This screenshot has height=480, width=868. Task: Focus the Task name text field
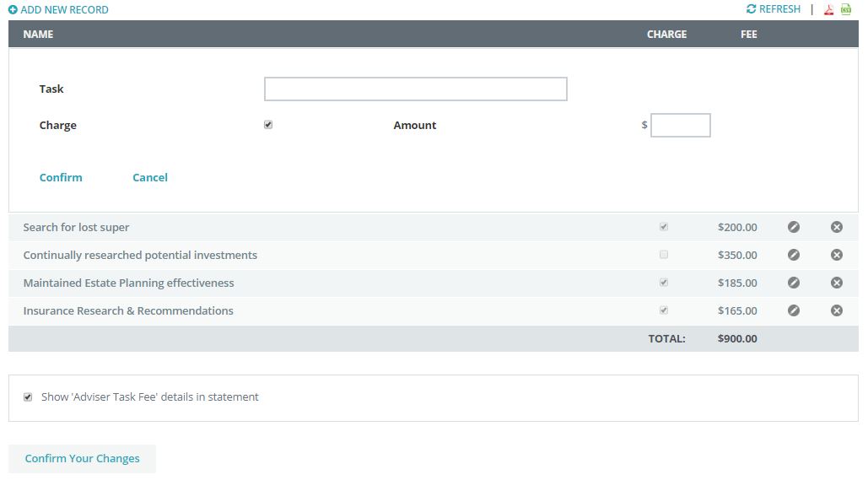(x=415, y=89)
